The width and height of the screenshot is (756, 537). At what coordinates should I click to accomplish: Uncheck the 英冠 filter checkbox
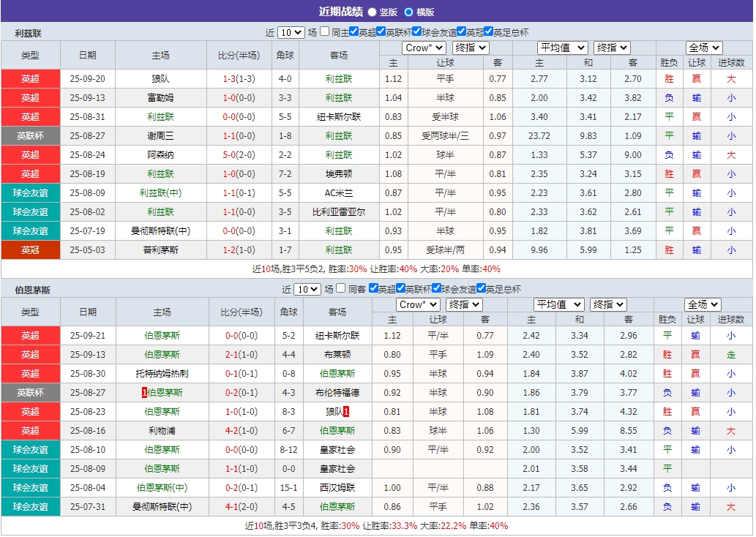(462, 31)
